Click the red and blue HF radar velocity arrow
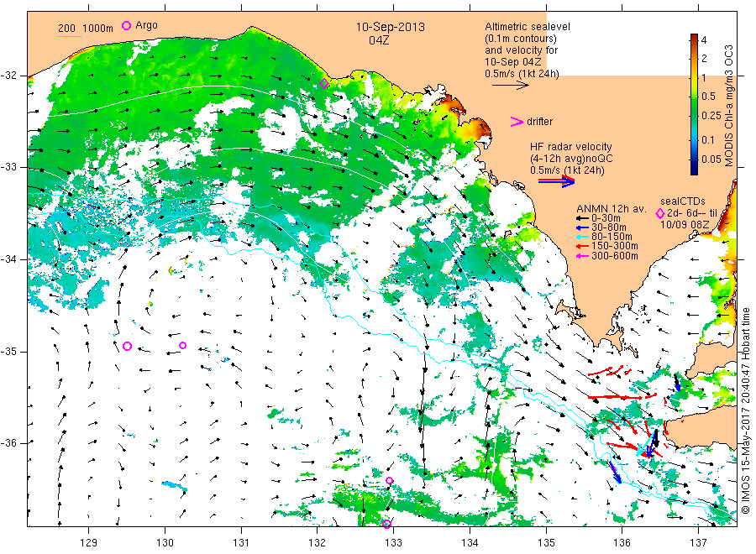The image size is (756, 554). [x=556, y=181]
